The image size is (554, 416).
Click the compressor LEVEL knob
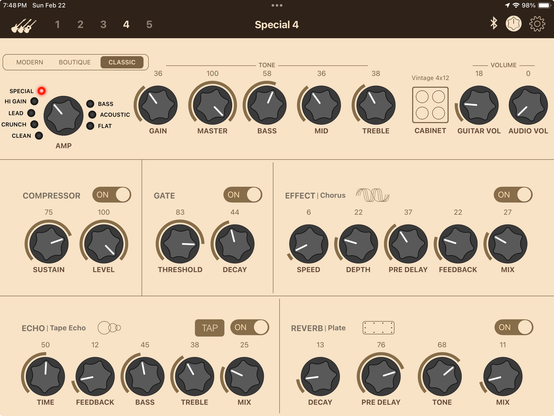104,244
